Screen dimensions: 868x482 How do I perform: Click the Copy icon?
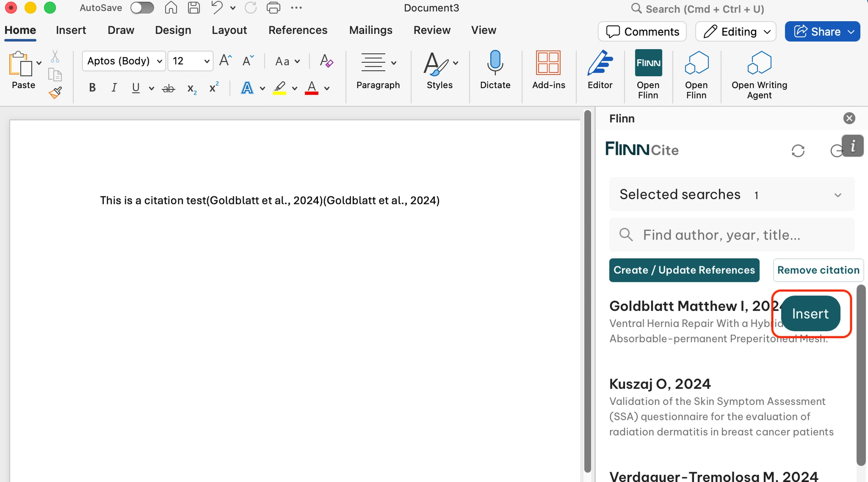[55, 75]
